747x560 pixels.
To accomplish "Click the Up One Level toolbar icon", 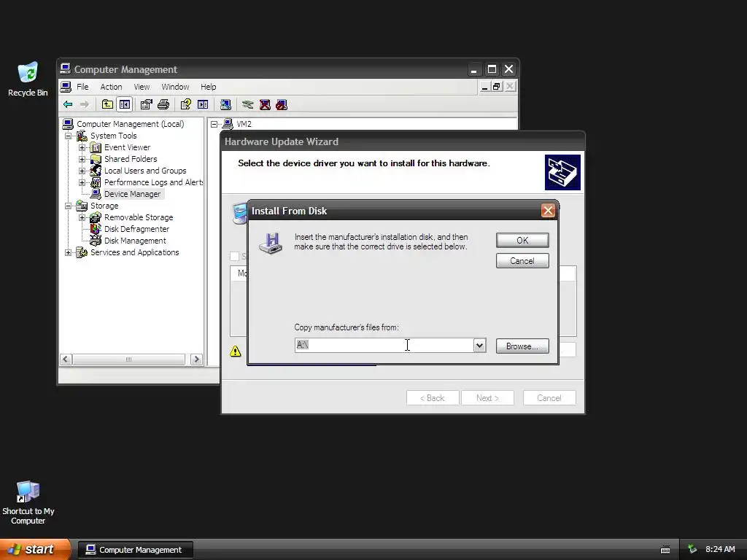I will point(108,104).
